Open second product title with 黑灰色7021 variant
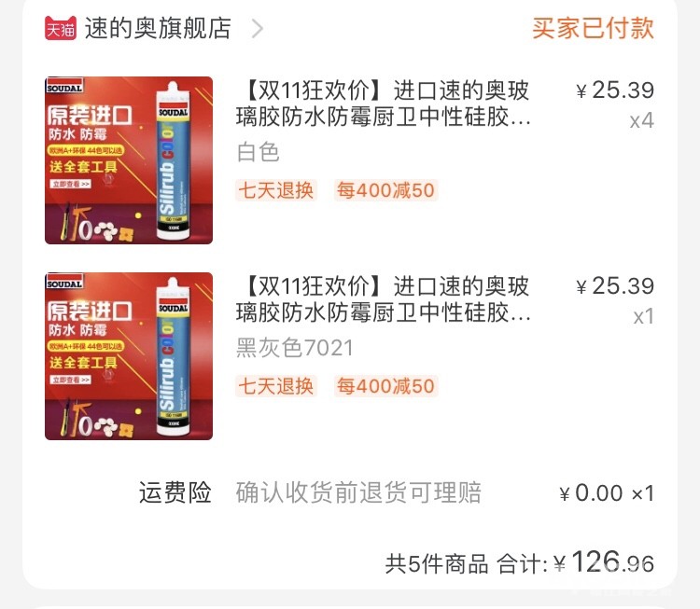The width and height of the screenshot is (700, 609). pyautogui.click(x=383, y=299)
